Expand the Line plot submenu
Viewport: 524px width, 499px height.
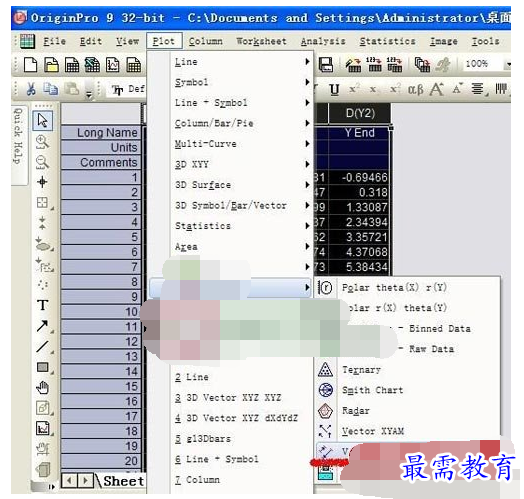[231, 62]
